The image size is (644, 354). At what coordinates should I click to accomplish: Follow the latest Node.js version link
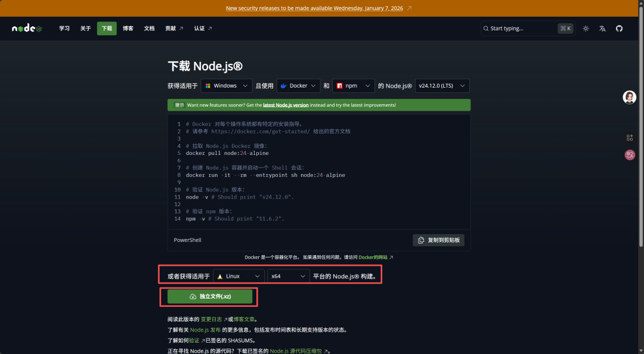pos(286,105)
